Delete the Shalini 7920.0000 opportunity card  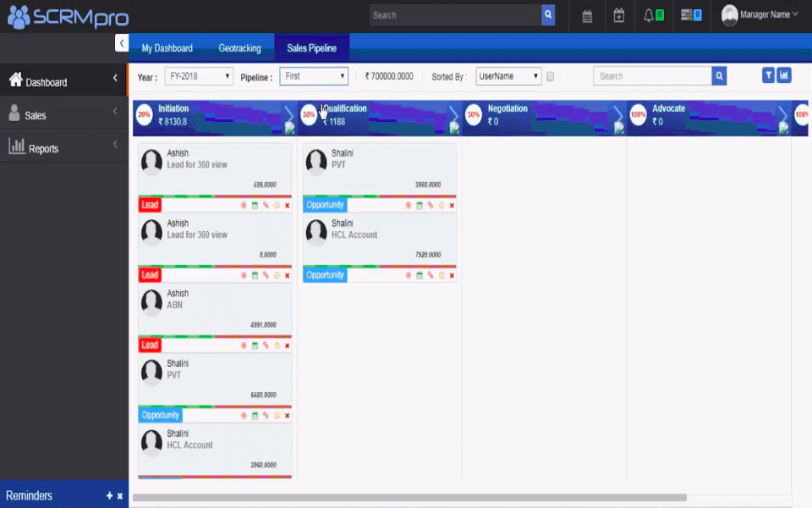[x=452, y=276]
